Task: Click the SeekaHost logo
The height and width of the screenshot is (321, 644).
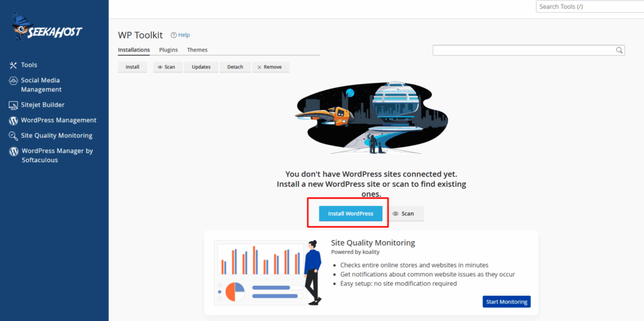Action: point(46,29)
